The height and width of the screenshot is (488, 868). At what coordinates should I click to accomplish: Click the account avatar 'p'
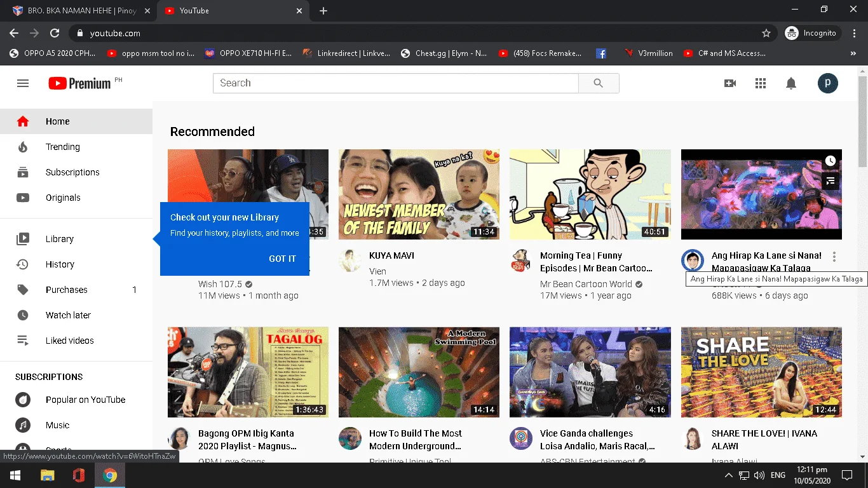click(828, 83)
